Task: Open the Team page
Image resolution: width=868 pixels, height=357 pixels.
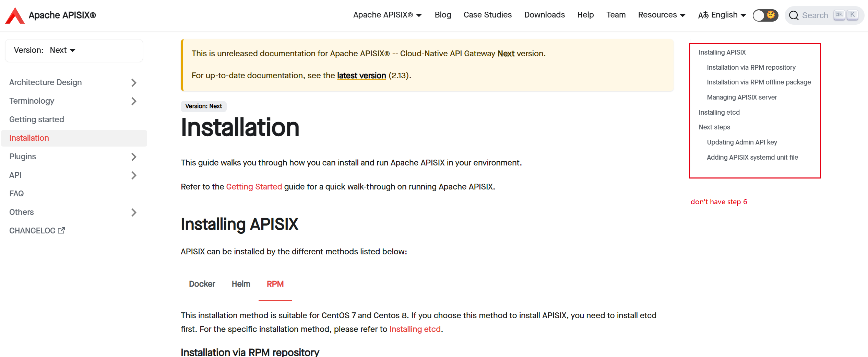Action: tap(616, 15)
